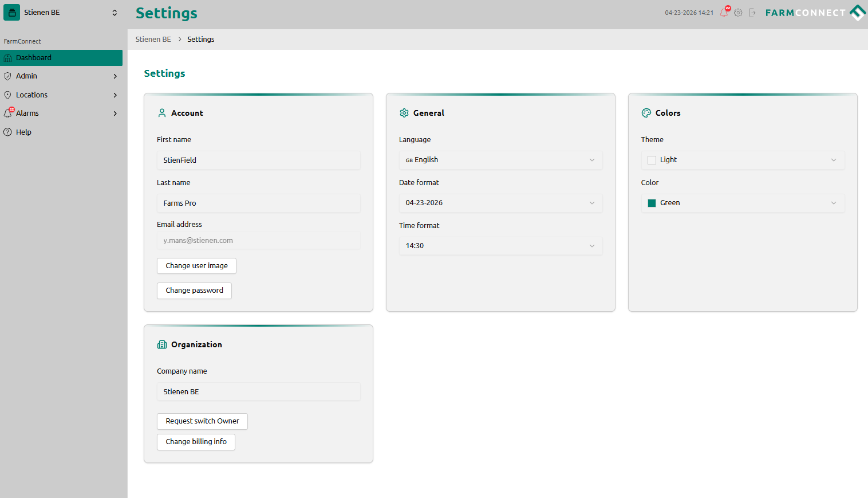Screen dimensions: 868x498
Task: Open the Date format dropdown
Action: coord(500,203)
